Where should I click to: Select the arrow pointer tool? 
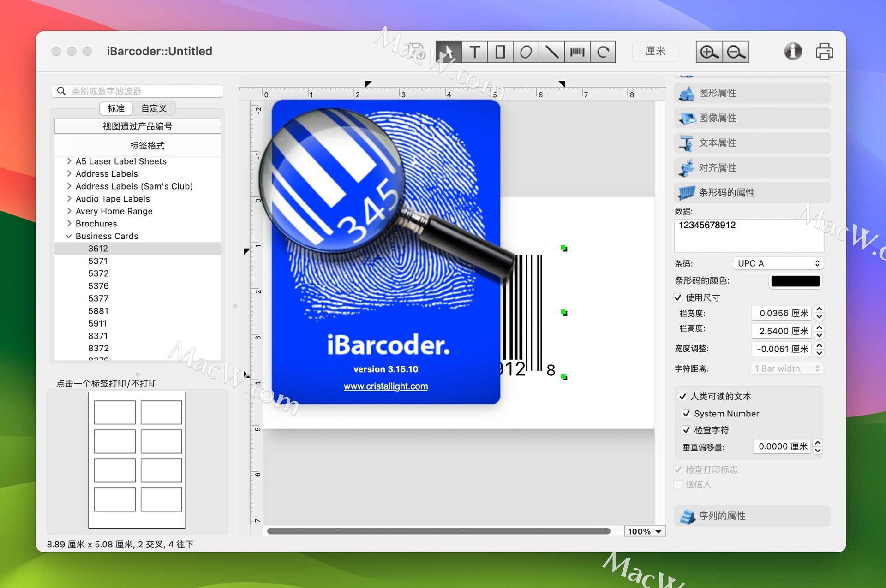pyautogui.click(x=449, y=52)
